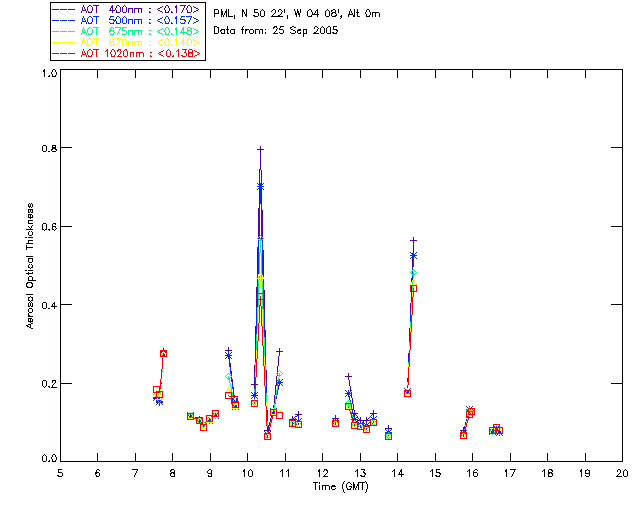Viewport: 640px width, 512px height.
Task: Click the AOT 400nm legend entry
Action: [x=127, y=9]
